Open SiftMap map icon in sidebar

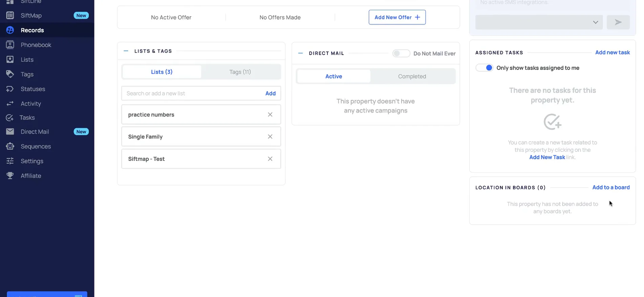point(10,15)
